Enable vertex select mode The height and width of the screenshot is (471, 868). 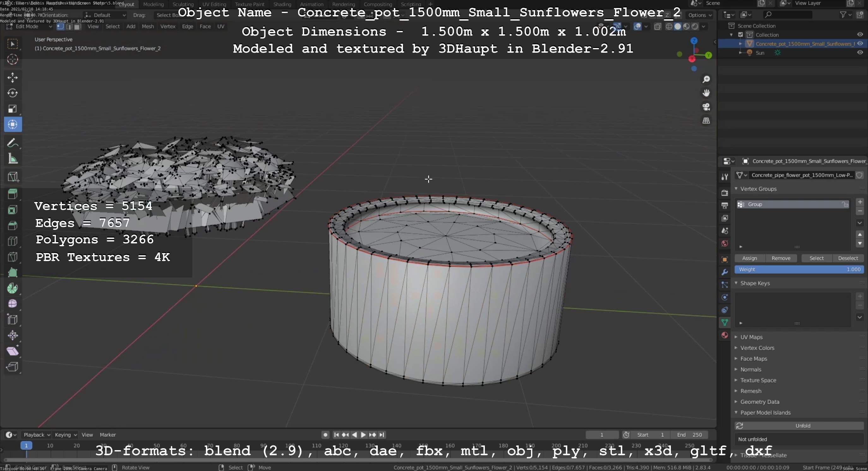click(x=61, y=27)
